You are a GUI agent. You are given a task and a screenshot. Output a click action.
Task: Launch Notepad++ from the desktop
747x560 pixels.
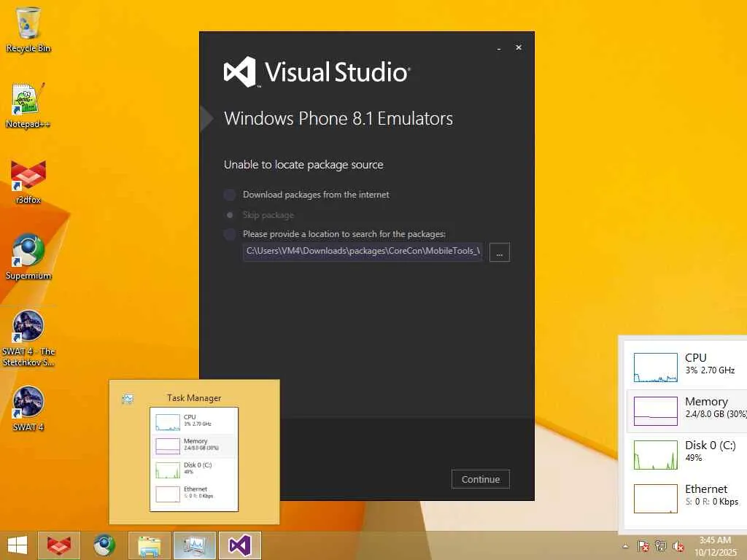28,106
